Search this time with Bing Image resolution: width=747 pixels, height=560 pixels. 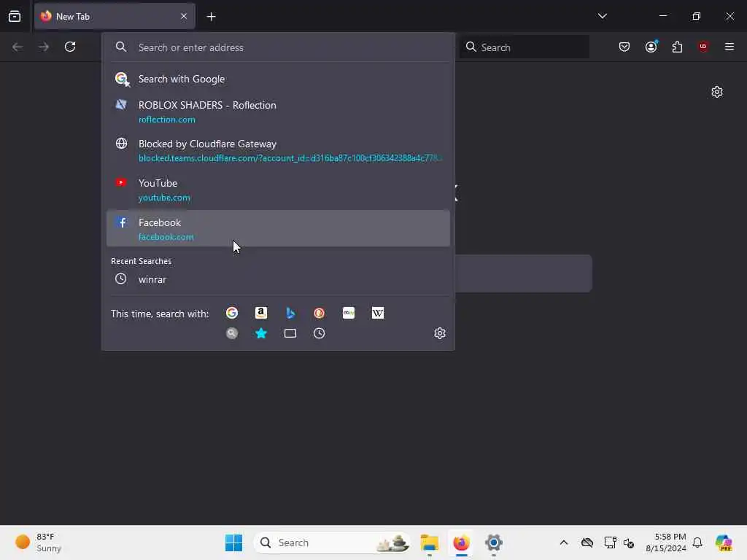pos(290,313)
